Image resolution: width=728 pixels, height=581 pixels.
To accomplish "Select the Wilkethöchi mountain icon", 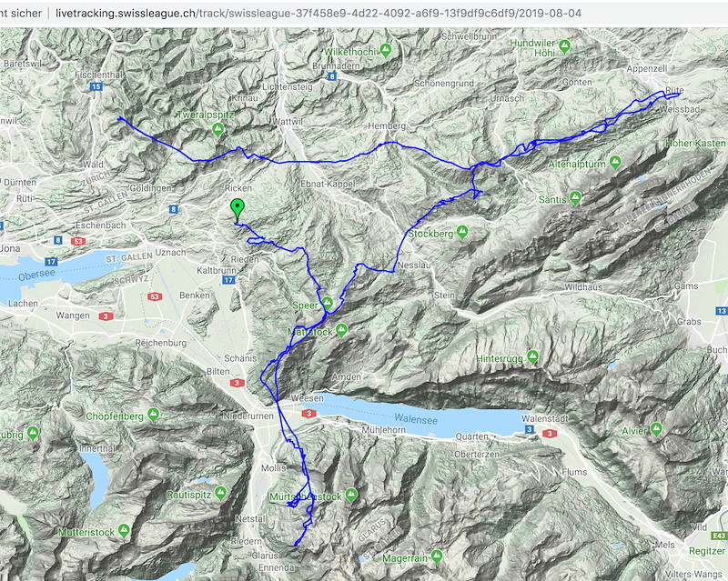I will [386, 48].
